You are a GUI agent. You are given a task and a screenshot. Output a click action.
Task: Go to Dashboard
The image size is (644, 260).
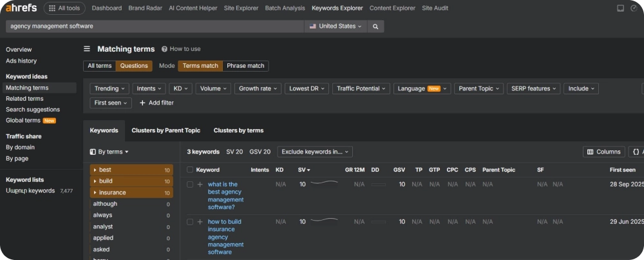(107, 8)
